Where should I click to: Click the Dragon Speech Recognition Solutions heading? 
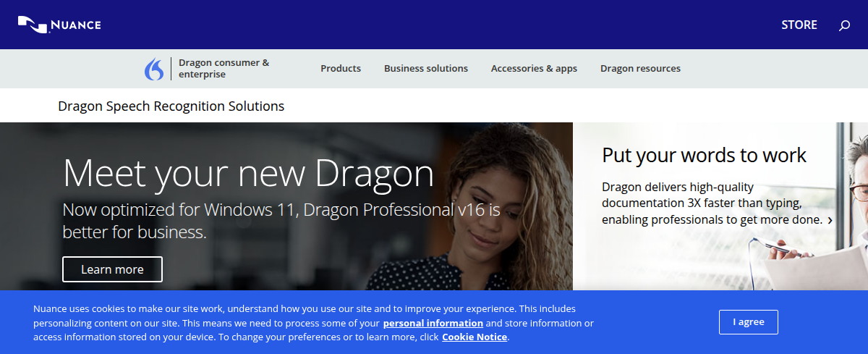click(x=171, y=106)
